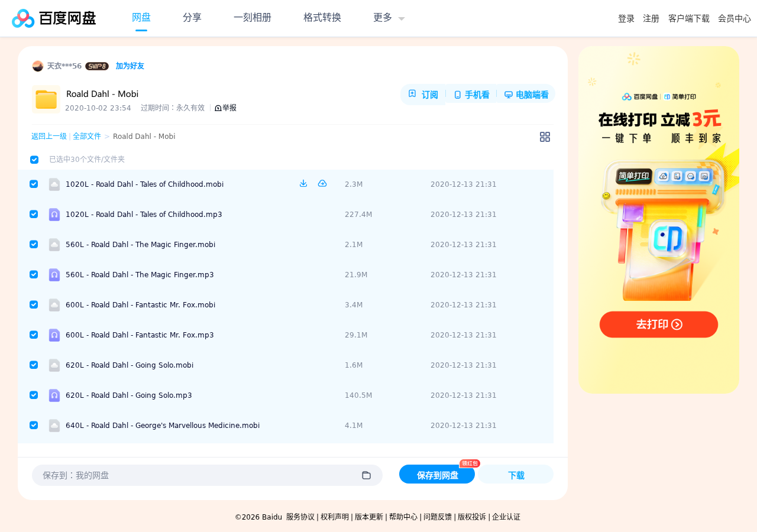757x532 pixels.
Task: Open 客户端下载 link
Action: point(689,19)
